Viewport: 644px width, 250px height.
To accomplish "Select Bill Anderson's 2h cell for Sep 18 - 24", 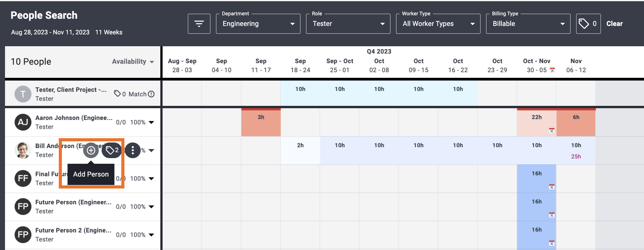I will click(x=300, y=150).
